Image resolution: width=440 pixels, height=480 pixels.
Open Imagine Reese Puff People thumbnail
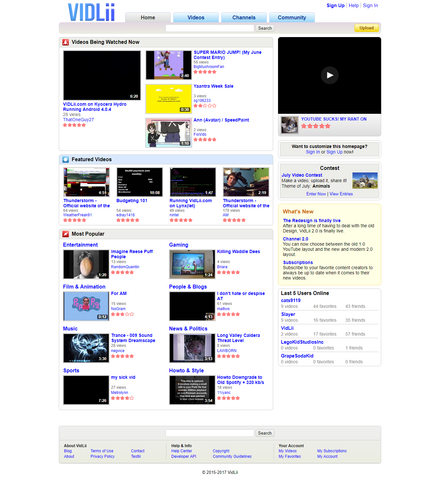[86, 264]
